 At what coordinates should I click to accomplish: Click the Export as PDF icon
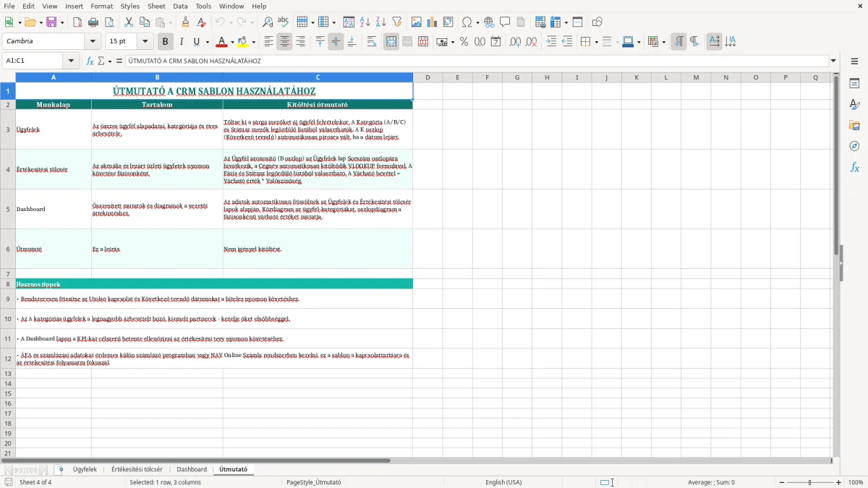76,22
